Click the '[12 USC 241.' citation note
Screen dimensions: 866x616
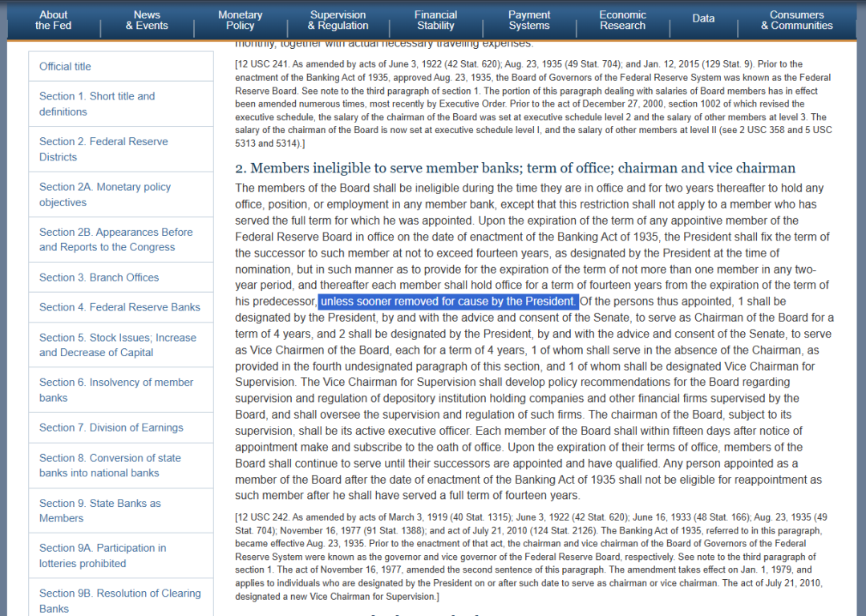[x=533, y=103]
